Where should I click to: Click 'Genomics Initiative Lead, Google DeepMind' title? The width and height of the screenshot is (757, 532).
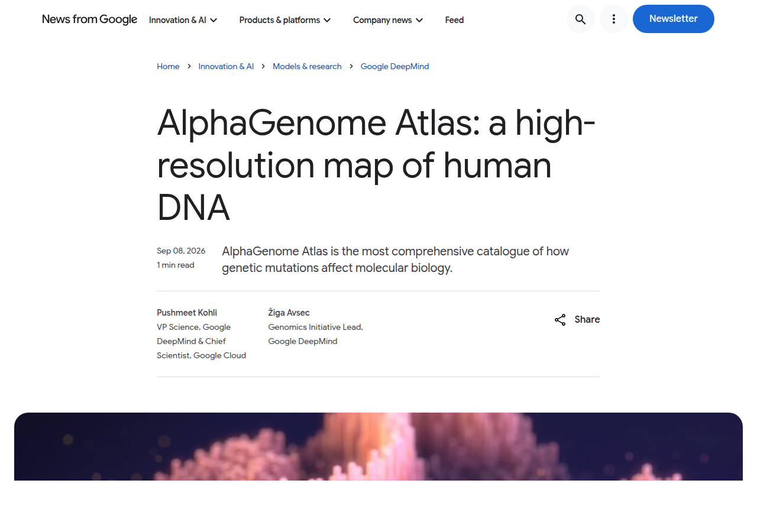(x=315, y=334)
